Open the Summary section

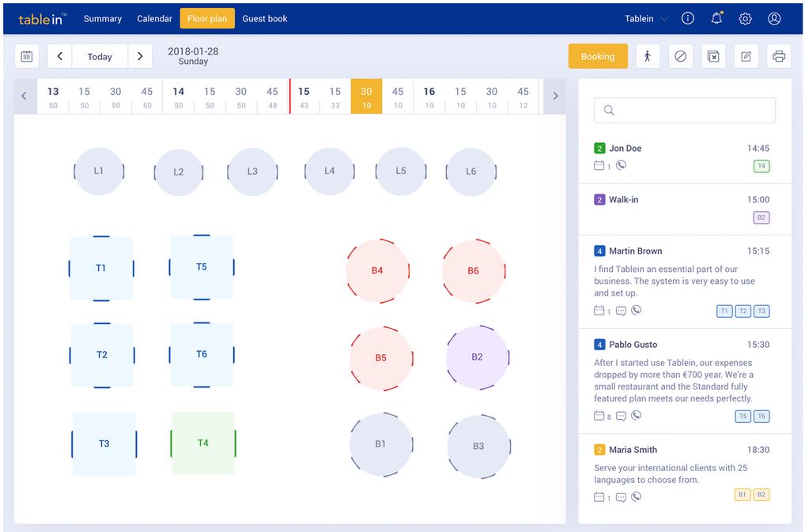[x=102, y=18]
